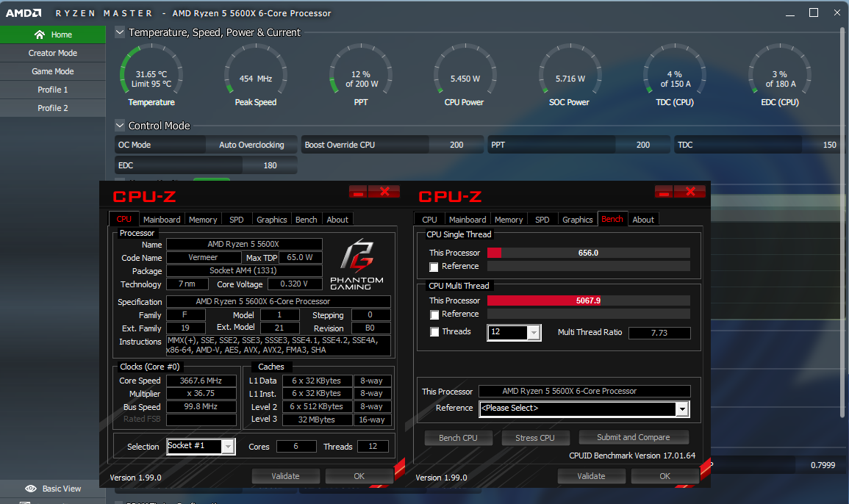Image resolution: width=849 pixels, height=504 pixels.
Task: Open the Socket #1 selection dropdown
Action: pyautogui.click(x=229, y=447)
